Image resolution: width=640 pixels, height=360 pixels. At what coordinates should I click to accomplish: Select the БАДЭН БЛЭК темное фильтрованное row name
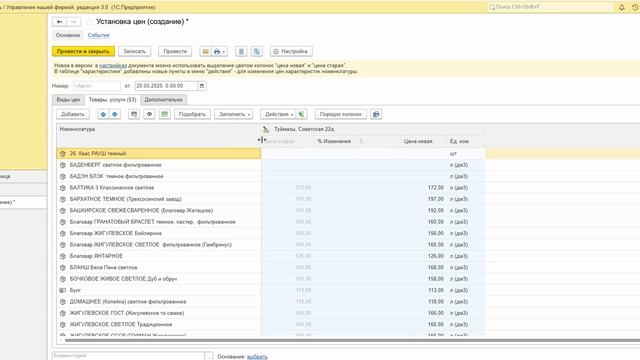coord(116,176)
